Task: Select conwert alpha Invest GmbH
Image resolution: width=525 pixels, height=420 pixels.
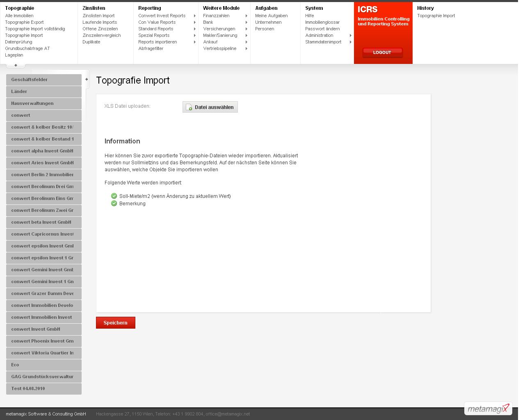Action: click(44, 151)
